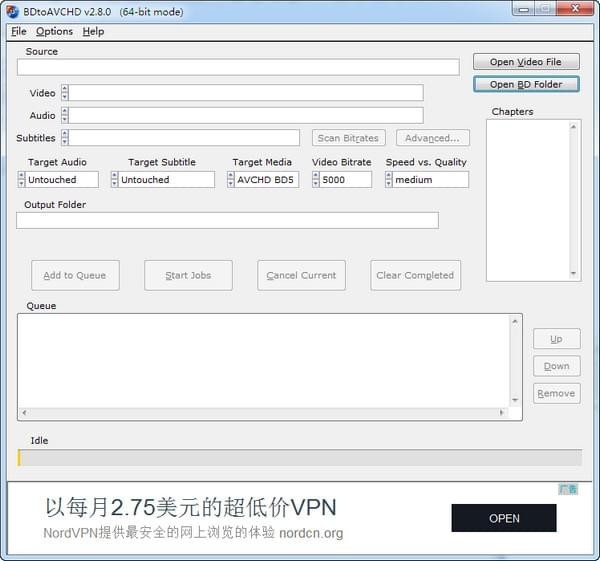
Task: Click the ad corner info icon
Action: coord(568,489)
